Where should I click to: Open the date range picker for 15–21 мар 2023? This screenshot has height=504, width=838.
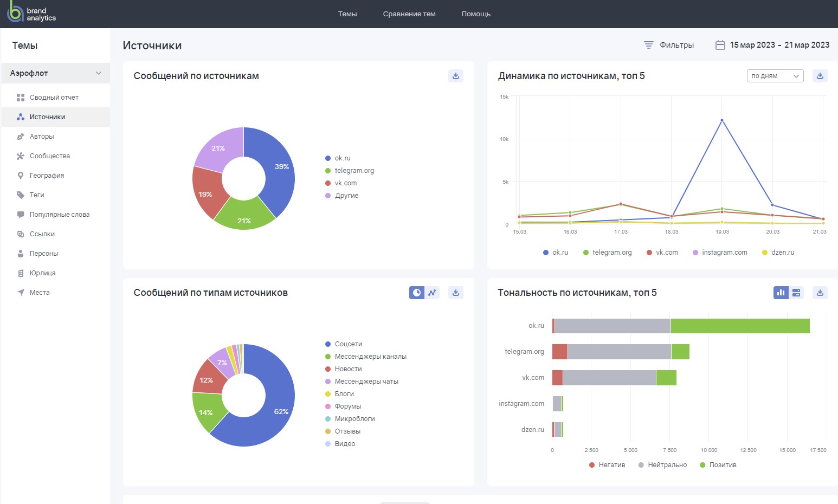pyautogui.click(x=778, y=45)
